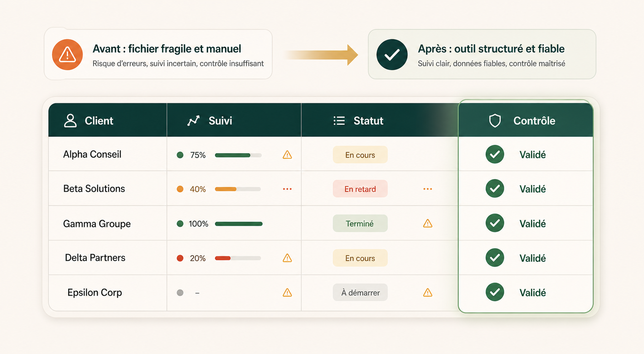Open the Statut three-dot menu for Beta Solutions
This screenshot has width=644, height=354.
tap(428, 189)
